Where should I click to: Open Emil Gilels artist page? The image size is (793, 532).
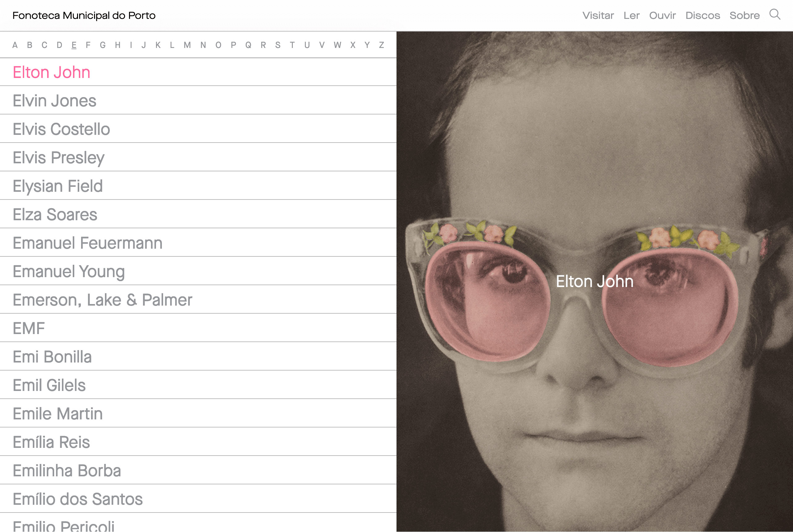[x=198, y=385]
